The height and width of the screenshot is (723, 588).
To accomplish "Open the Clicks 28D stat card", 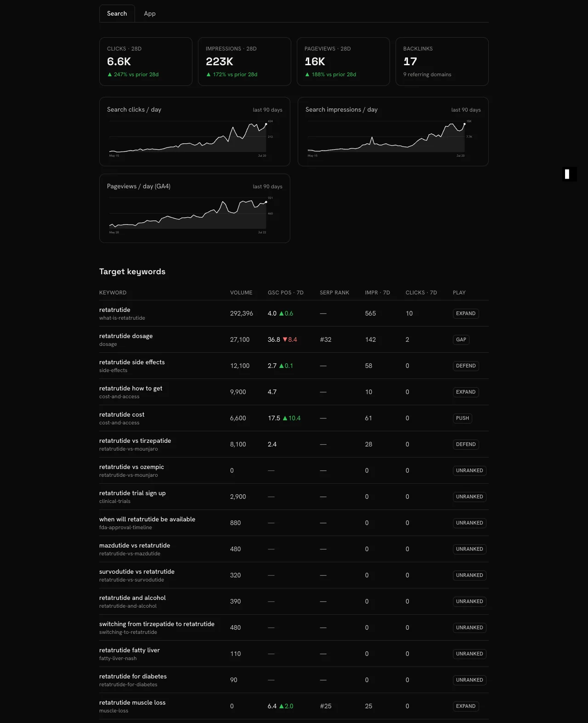I will pyautogui.click(x=146, y=62).
